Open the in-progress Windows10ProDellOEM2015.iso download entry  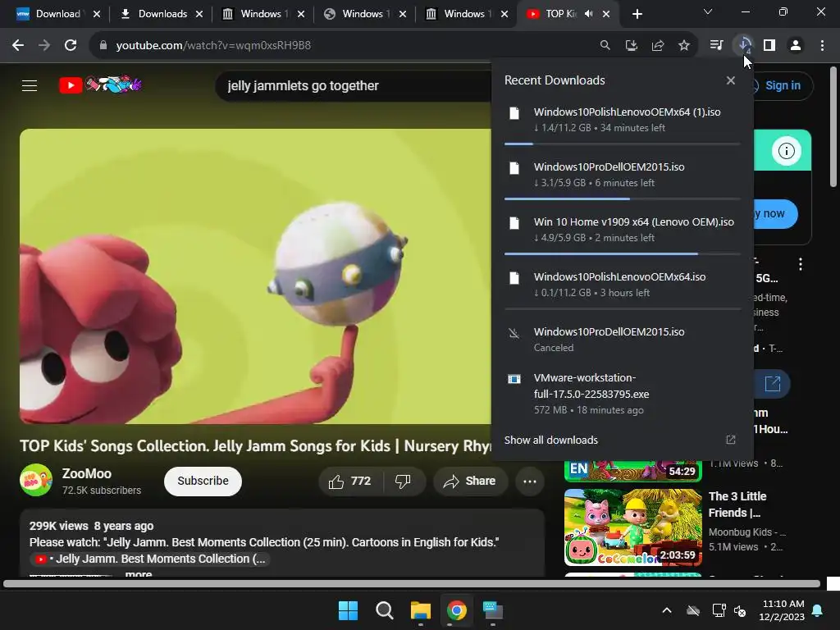click(623, 175)
